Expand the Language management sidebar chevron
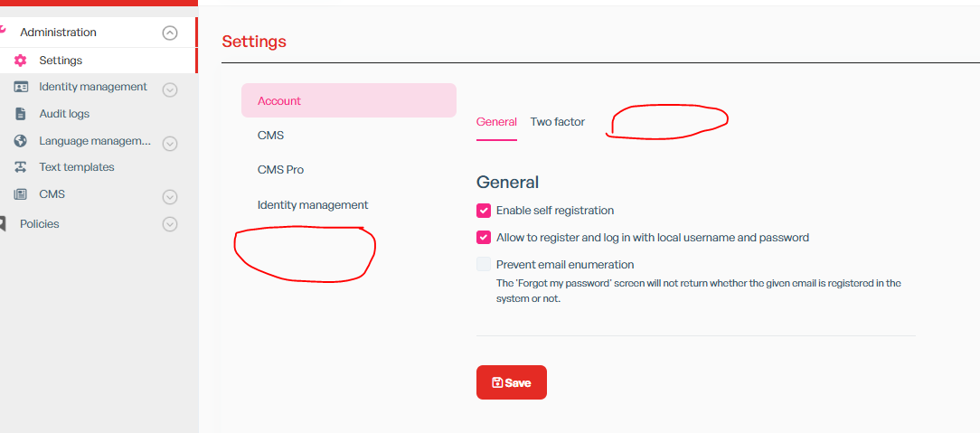This screenshot has width=980, height=433. pos(169,143)
